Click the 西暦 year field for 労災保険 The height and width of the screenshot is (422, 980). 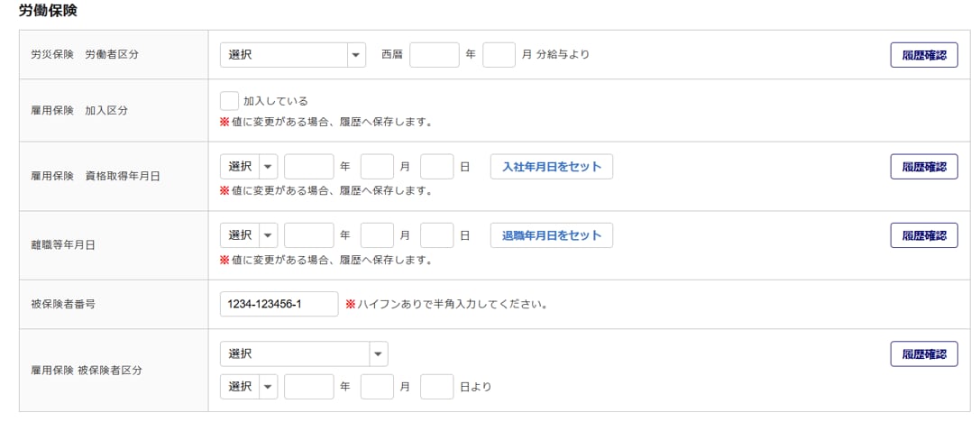pyautogui.click(x=435, y=54)
